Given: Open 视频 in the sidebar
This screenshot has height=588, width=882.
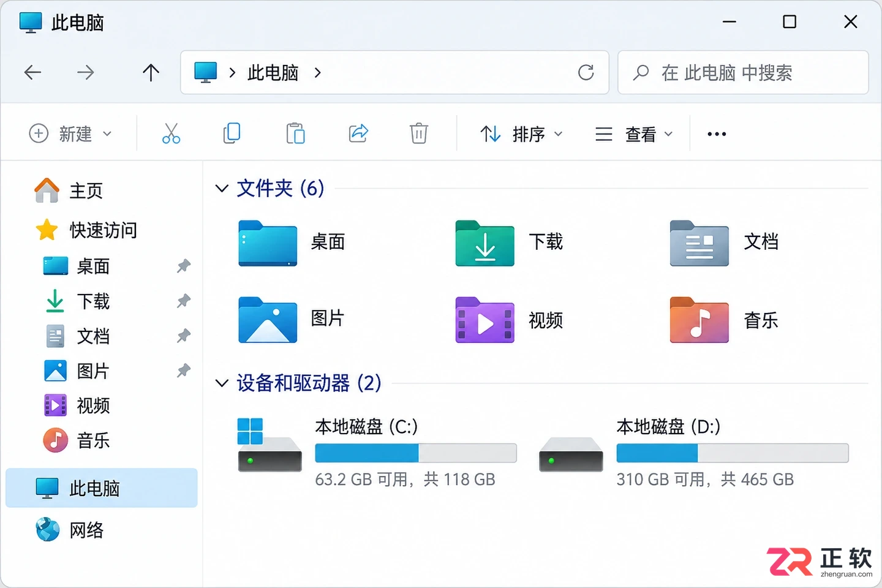Looking at the screenshot, I should coord(77,405).
